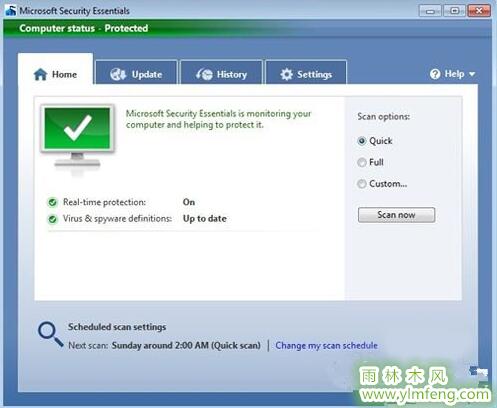Expand the Help dropdown arrow
The width and height of the screenshot is (497, 408).
[x=472, y=74]
